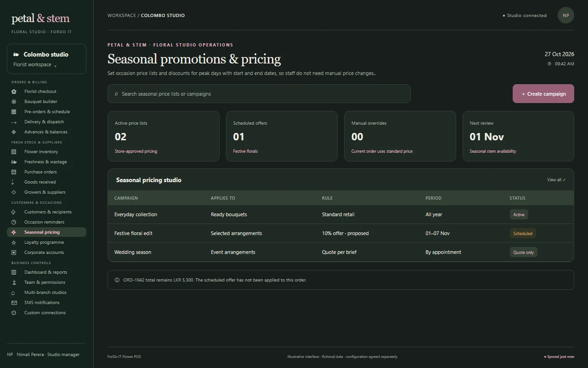This screenshot has height=368, width=588.
Task: Click the Flower inventory icon
Action: pyautogui.click(x=14, y=152)
